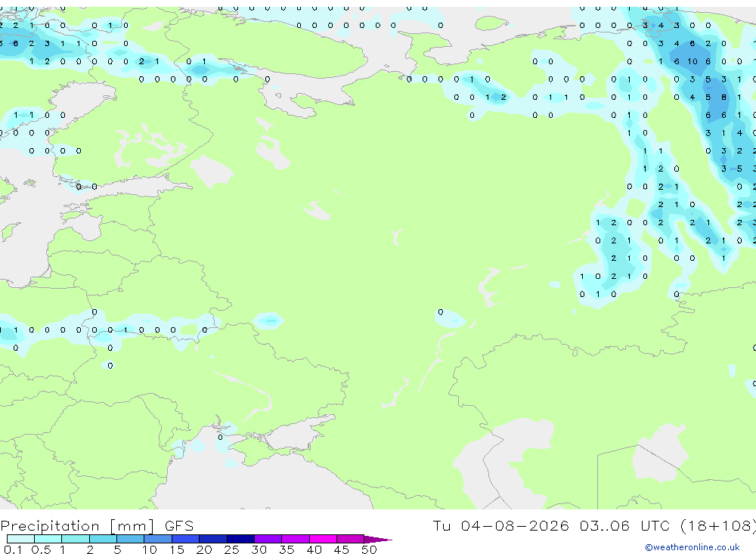Select the 15–20 mm legend color swatch

tap(185, 539)
